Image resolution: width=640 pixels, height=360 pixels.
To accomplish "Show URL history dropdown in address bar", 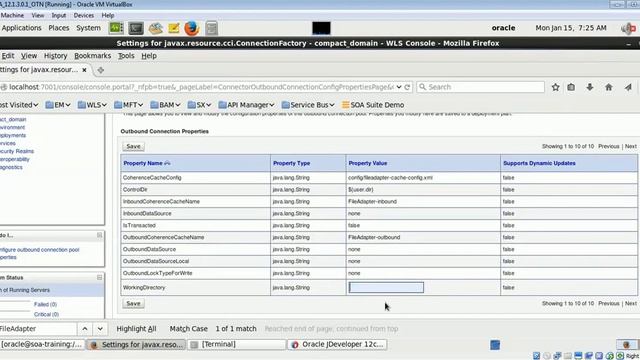I will coord(399,87).
